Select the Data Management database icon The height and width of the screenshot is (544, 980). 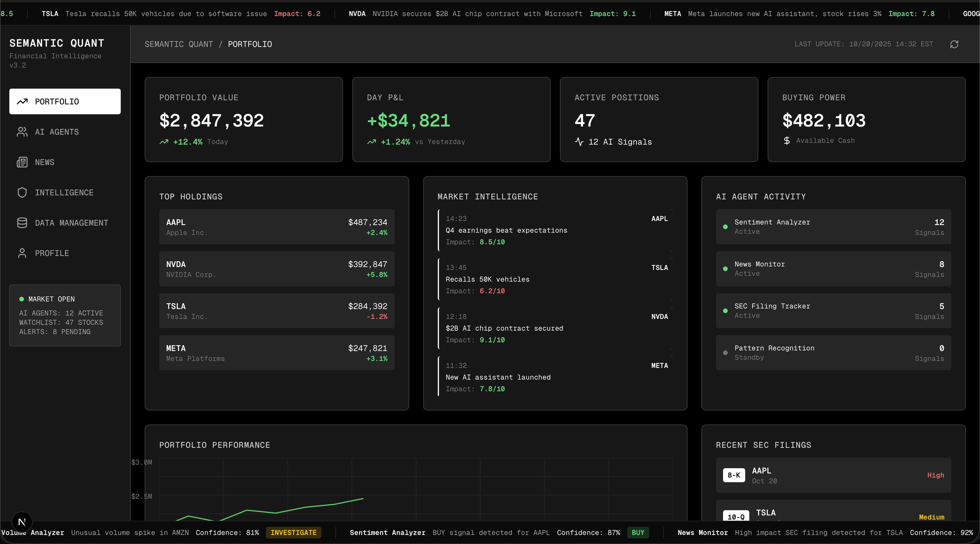point(22,223)
